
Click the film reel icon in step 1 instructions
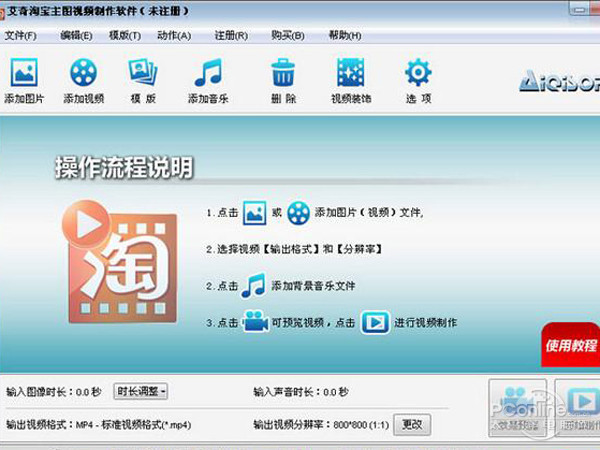pyautogui.click(x=298, y=213)
